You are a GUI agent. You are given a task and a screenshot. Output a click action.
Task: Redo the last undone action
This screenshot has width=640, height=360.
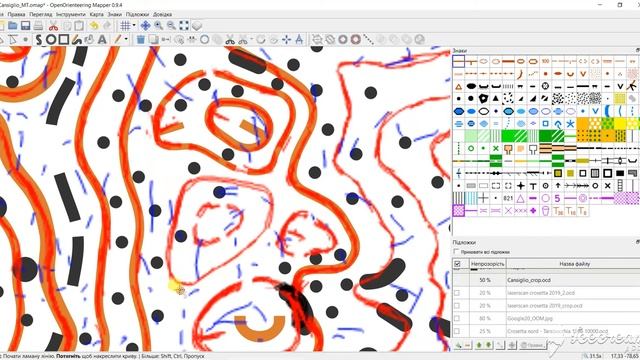coord(107,26)
